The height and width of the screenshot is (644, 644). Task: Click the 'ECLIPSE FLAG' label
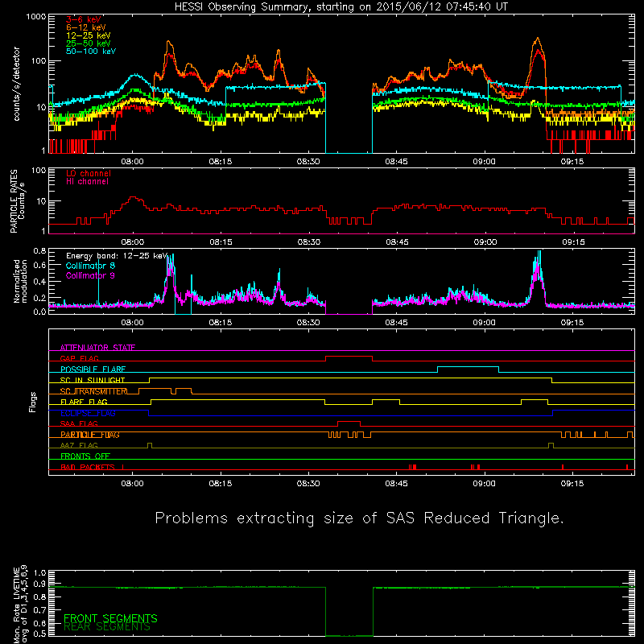click(88, 413)
